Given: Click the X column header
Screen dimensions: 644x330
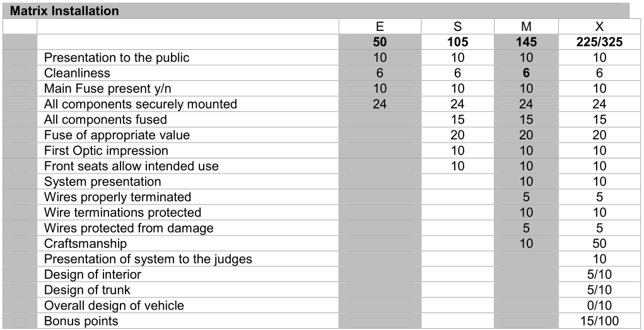Looking at the screenshot, I should pyautogui.click(x=599, y=27).
